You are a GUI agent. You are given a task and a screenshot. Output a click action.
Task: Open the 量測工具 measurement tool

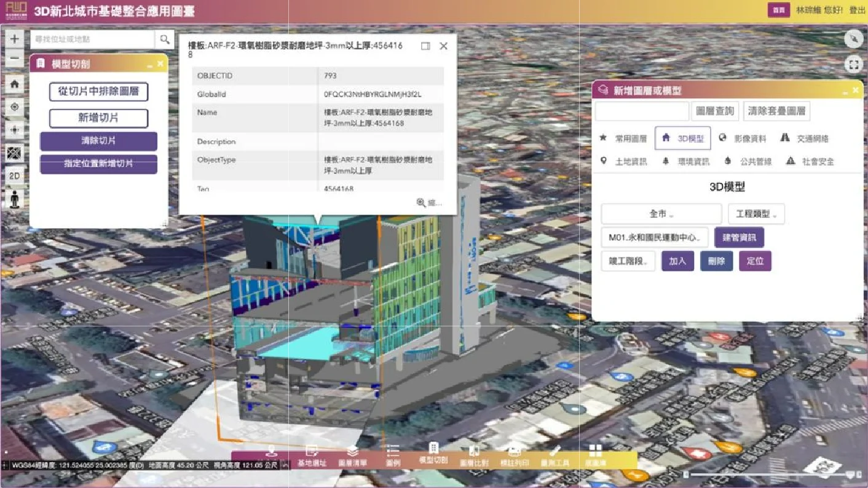pos(554,456)
